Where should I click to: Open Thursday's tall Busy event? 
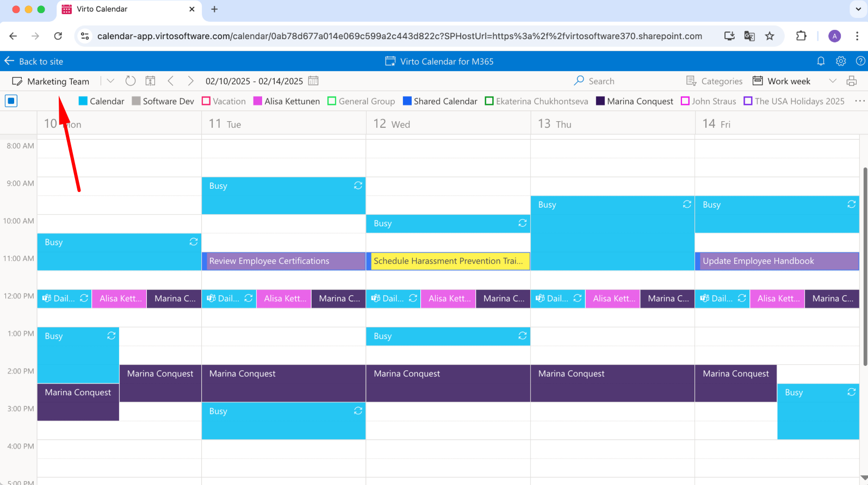612,233
